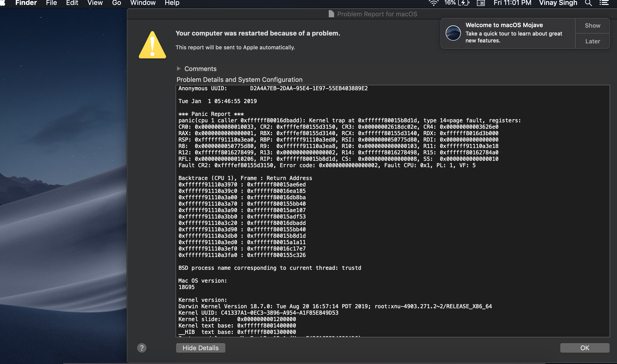
Task: Open Notification Center
Action: pyautogui.click(x=604, y=3)
